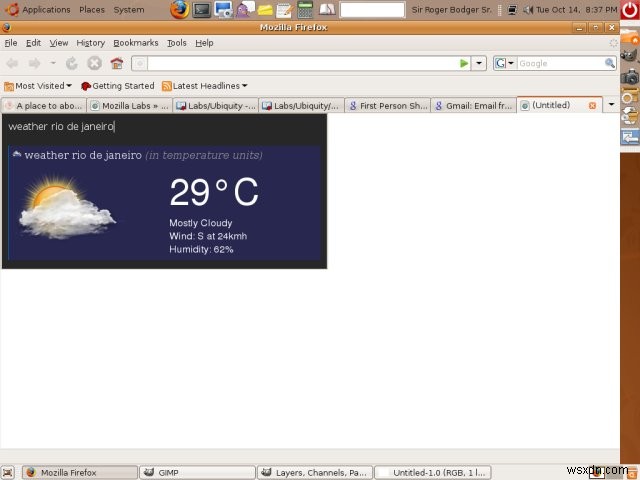Open home folder icon in side panel
640x480 pixels.
point(630,36)
